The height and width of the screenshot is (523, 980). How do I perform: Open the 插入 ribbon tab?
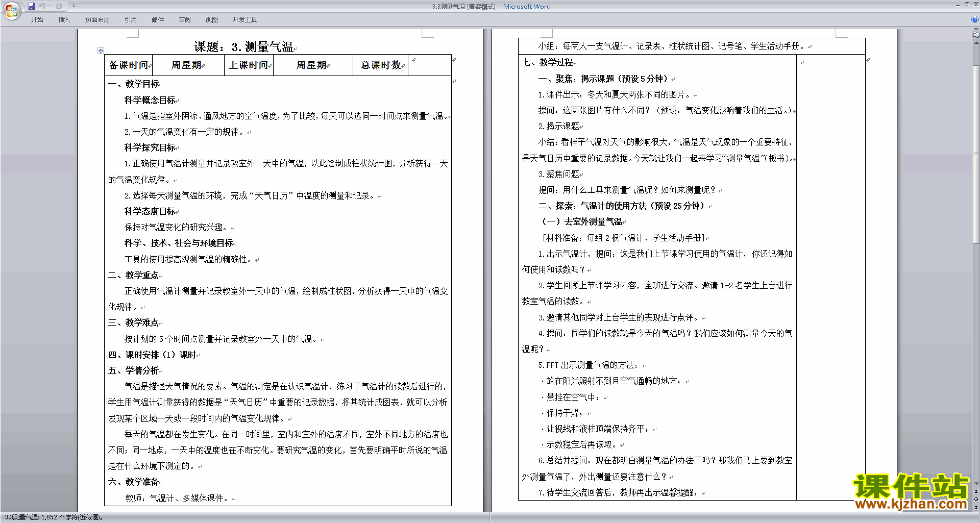tap(64, 20)
